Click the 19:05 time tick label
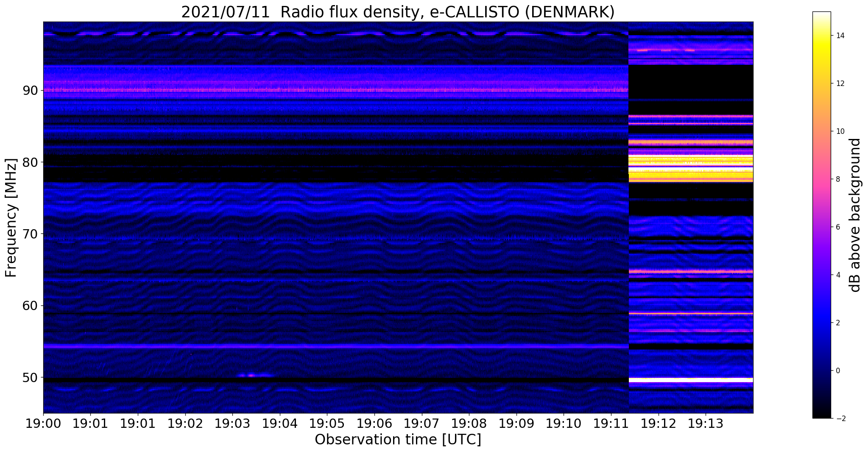The image size is (868, 452). 327,424
